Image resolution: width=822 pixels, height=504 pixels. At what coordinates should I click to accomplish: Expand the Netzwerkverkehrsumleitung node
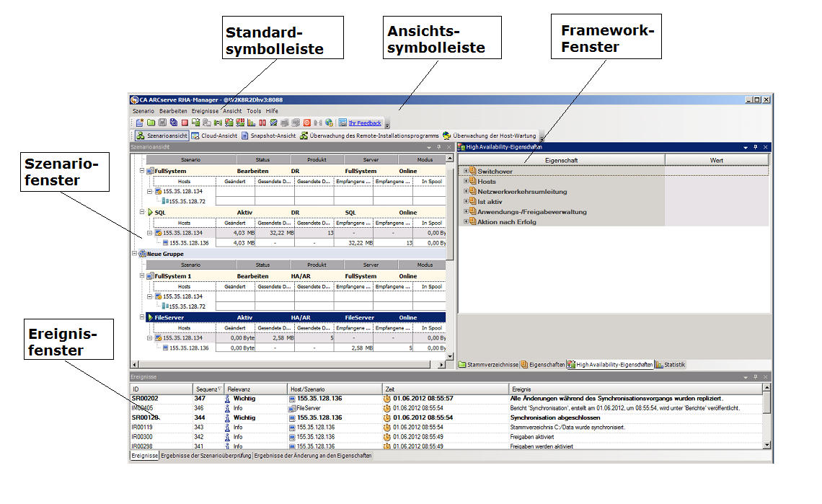pyautogui.click(x=466, y=192)
